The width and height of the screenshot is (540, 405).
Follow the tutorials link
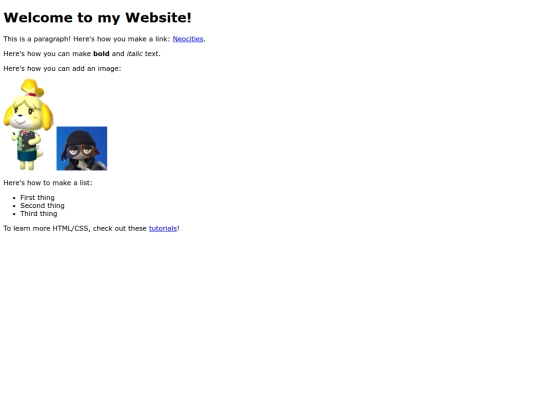tap(163, 228)
